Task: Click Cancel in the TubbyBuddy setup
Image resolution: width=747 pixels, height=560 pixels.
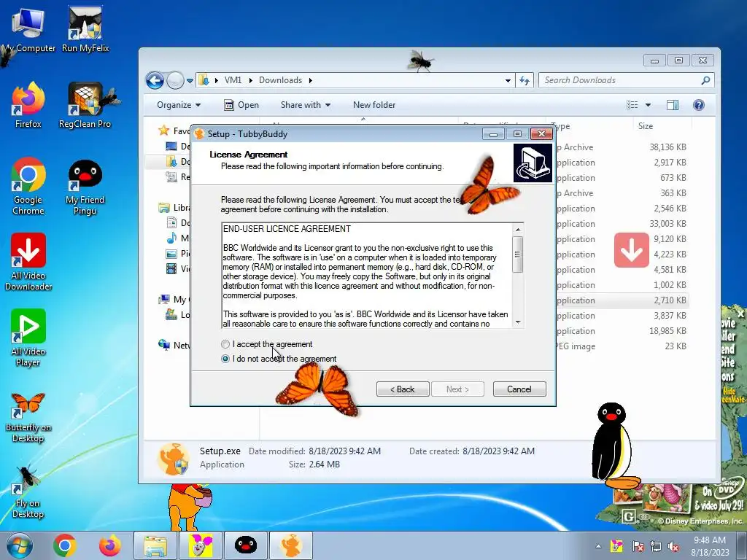Action: (519, 389)
